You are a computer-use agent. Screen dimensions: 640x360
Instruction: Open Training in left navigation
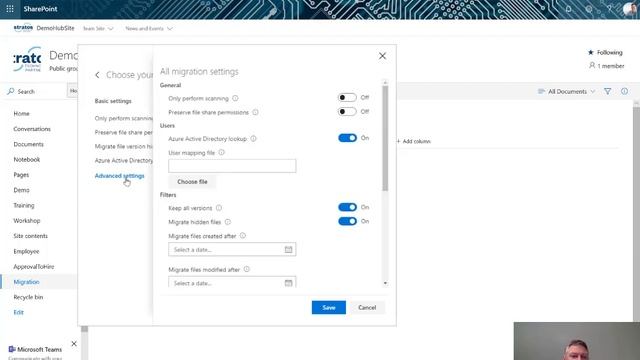[x=24, y=205]
